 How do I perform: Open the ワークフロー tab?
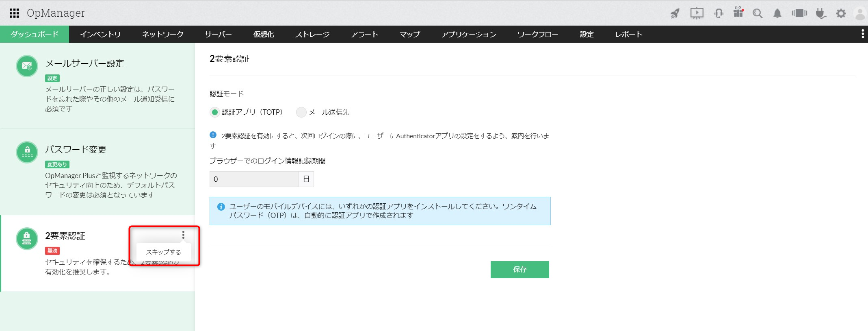(x=538, y=34)
